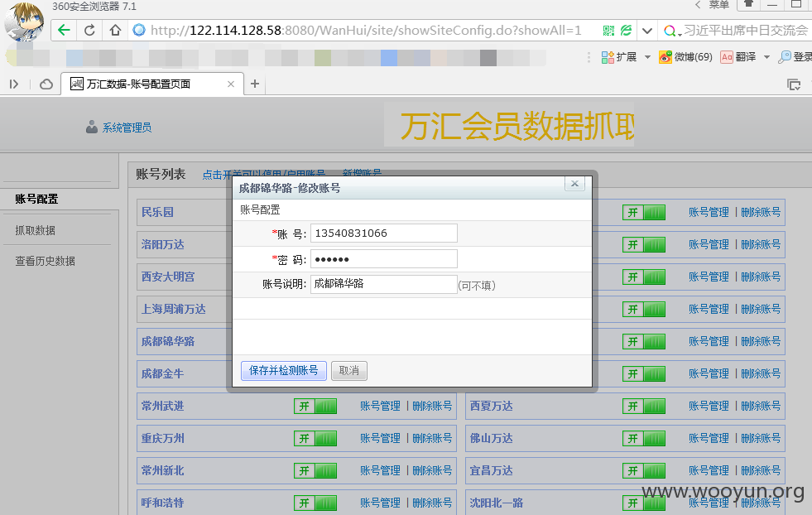Toggle the 宜昌万达 account switch

click(x=644, y=471)
